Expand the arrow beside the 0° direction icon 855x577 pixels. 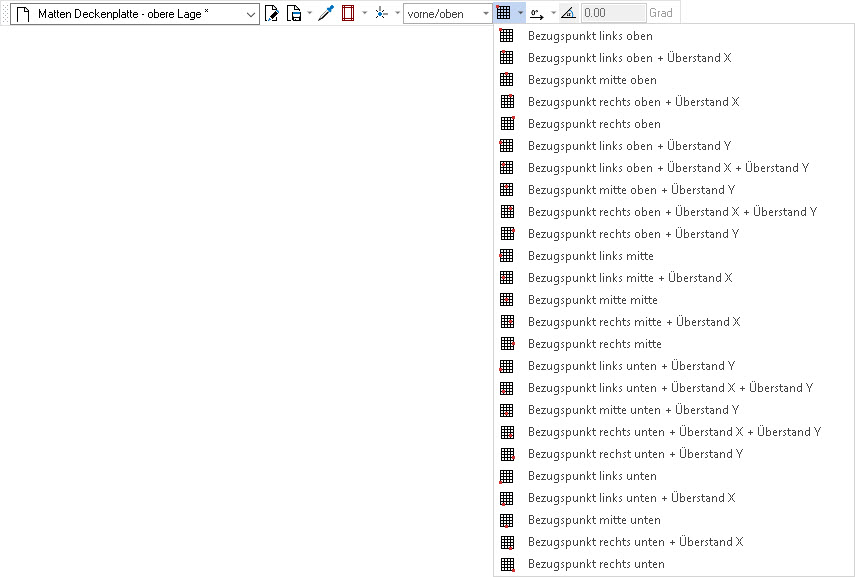[x=553, y=13]
